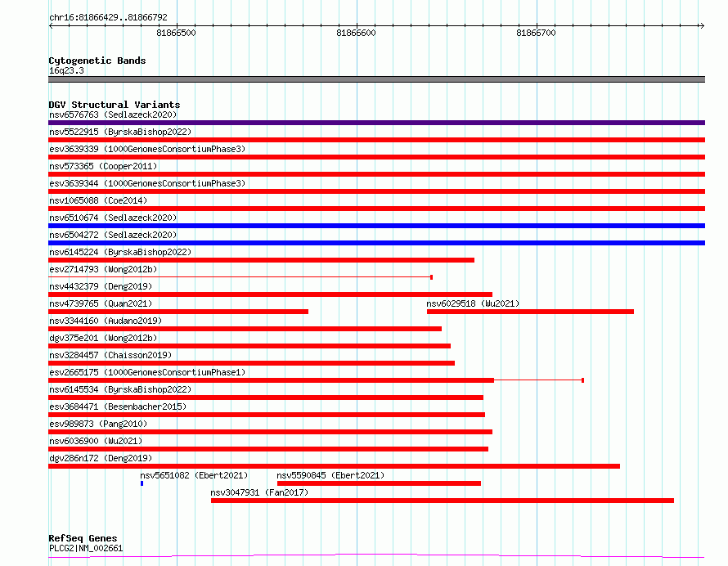
Task: Open PLCG2|NM_002661 gene label
Action: [x=86, y=548]
